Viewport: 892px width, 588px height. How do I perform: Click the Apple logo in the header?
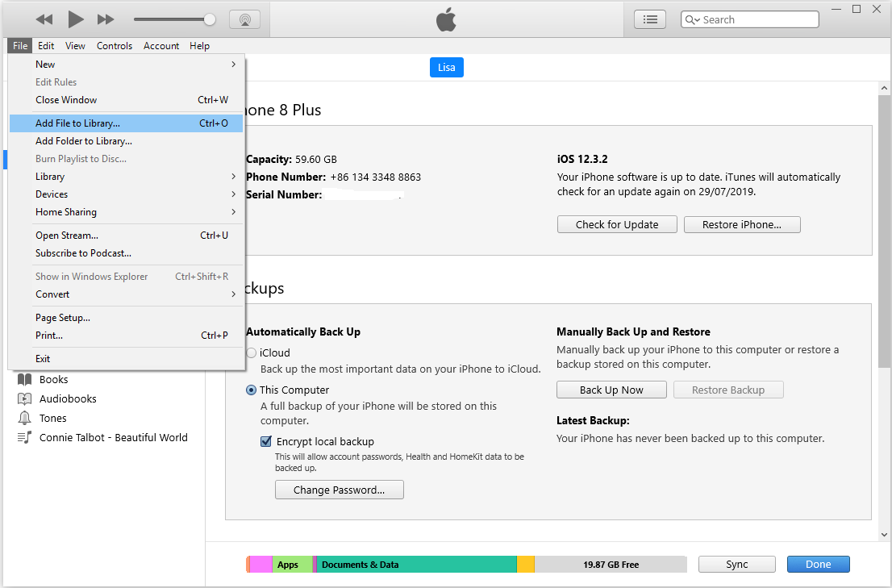point(446,19)
